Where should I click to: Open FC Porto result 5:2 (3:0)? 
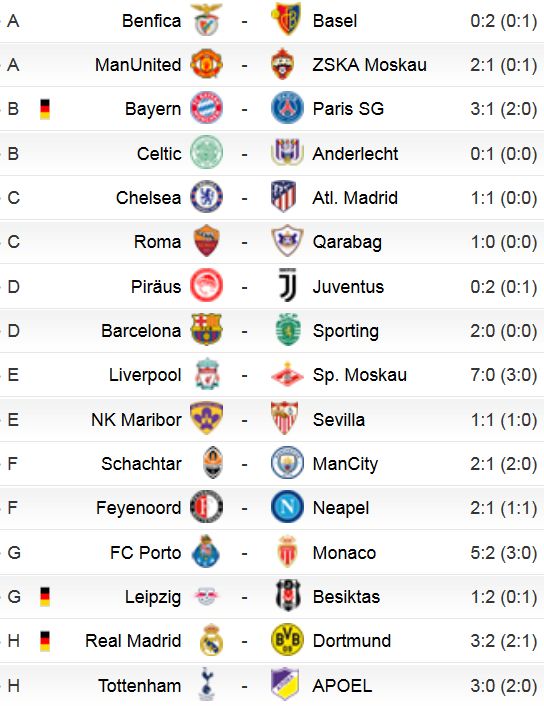(x=503, y=552)
